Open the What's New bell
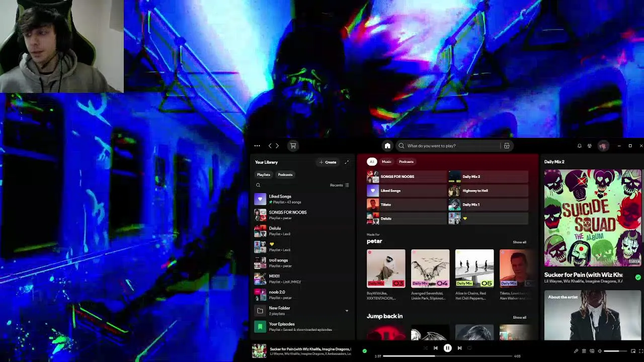Viewport: 644px width, 362px height. (580, 146)
